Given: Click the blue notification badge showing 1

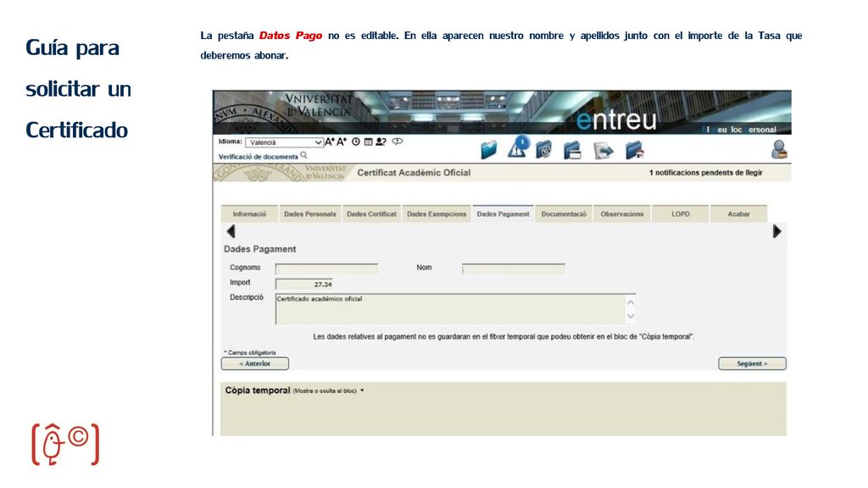Looking at the screenshot, I should [522, 142].
